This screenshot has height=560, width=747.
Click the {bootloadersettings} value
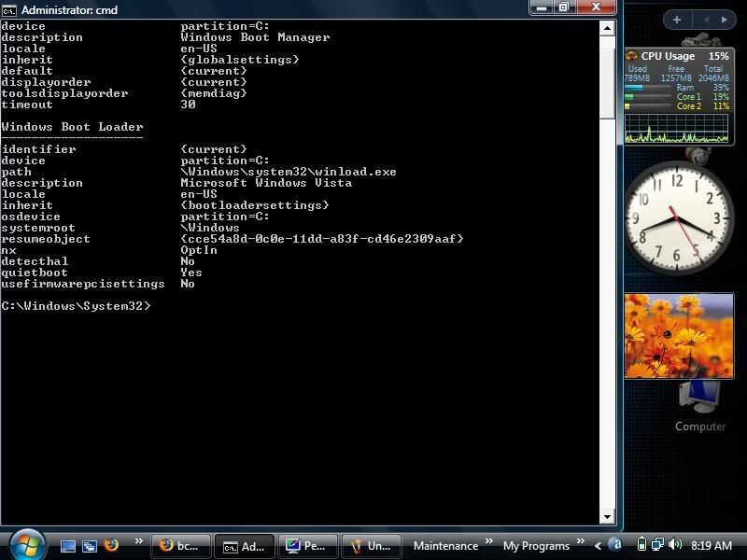(x=254, y=205)
